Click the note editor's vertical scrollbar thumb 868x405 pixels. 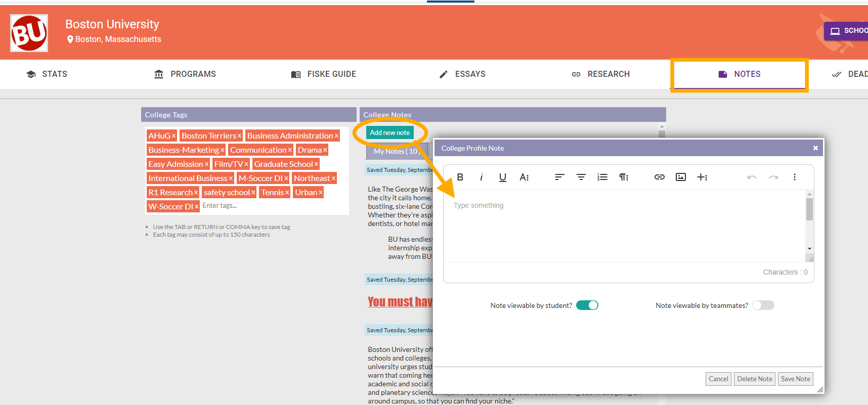click(x=810, y=209)
